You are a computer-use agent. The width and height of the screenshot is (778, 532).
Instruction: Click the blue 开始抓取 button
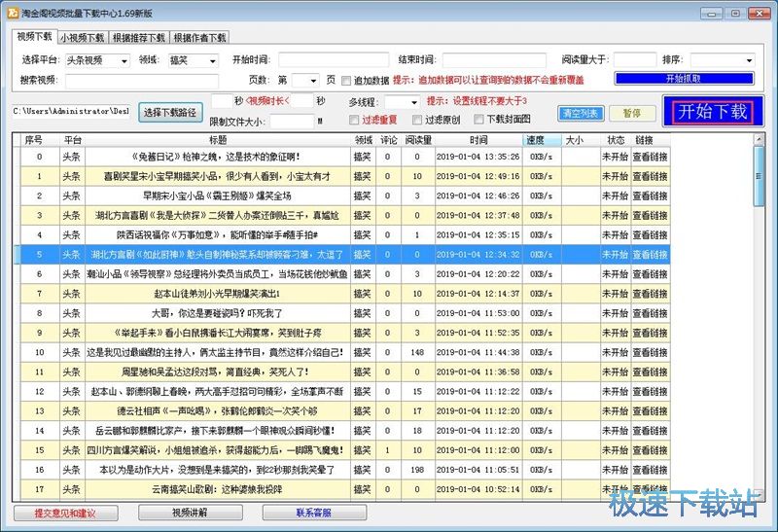coord(684,79)
